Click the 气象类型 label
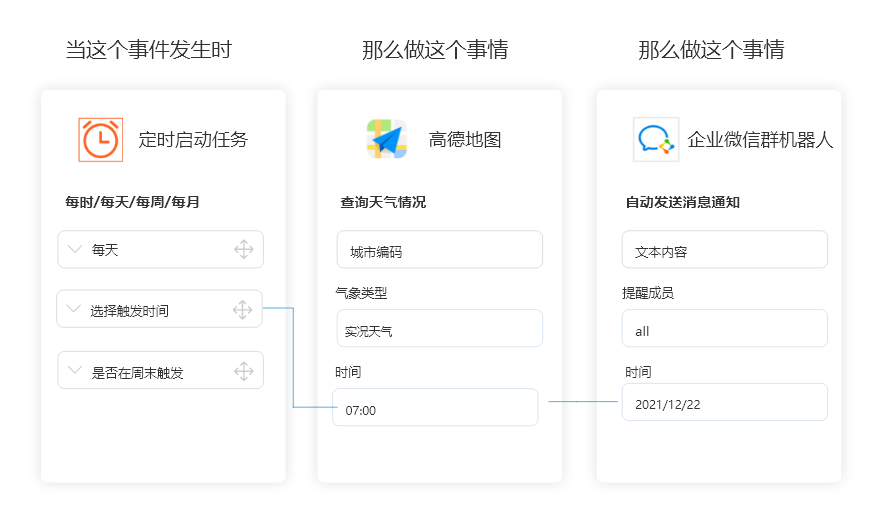 tap(361, 293)
